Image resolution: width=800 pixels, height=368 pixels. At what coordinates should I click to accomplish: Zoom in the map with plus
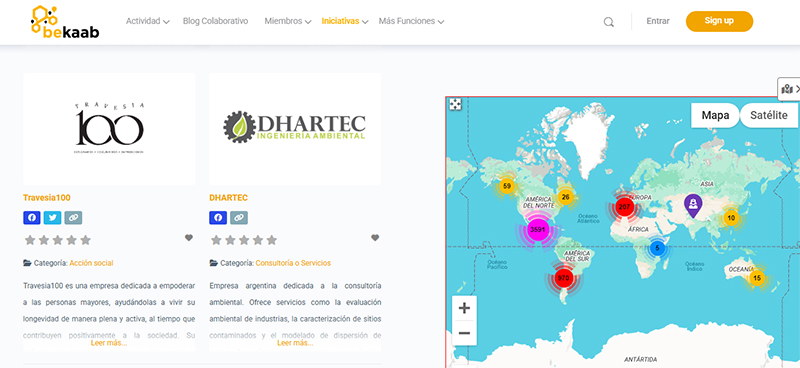pos(464,308)
